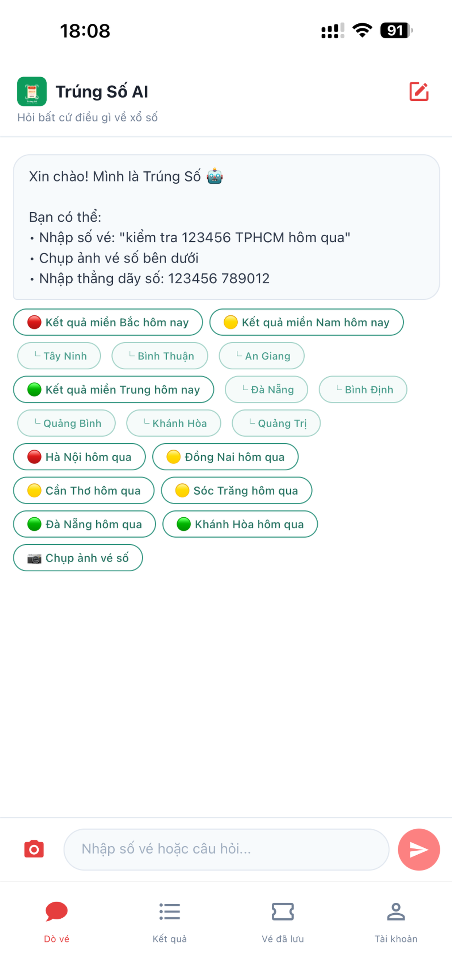Pick the Tây Ninh sub-option chip

(x=59, y=356)
